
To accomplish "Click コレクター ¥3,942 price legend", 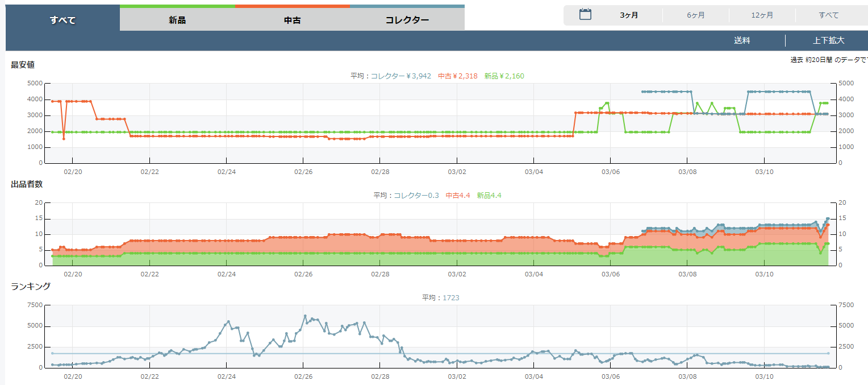I will pos(400,76).
